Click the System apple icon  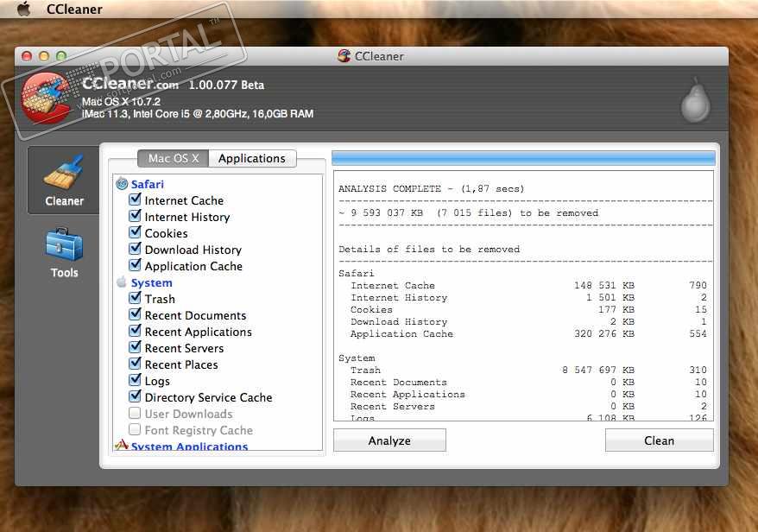122,282
